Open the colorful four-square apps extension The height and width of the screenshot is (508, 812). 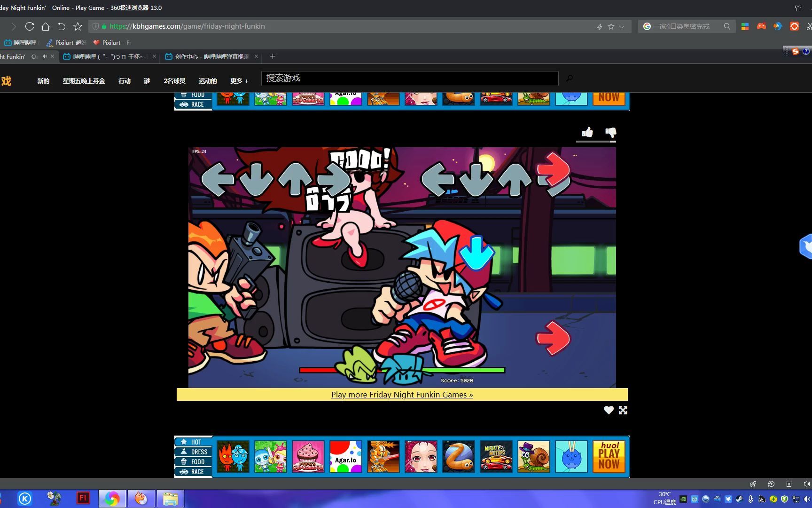(x=745, y=26)
